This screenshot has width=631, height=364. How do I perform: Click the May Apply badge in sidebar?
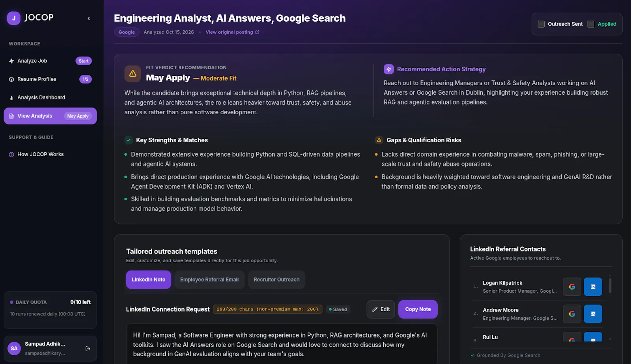coord(78,116)
